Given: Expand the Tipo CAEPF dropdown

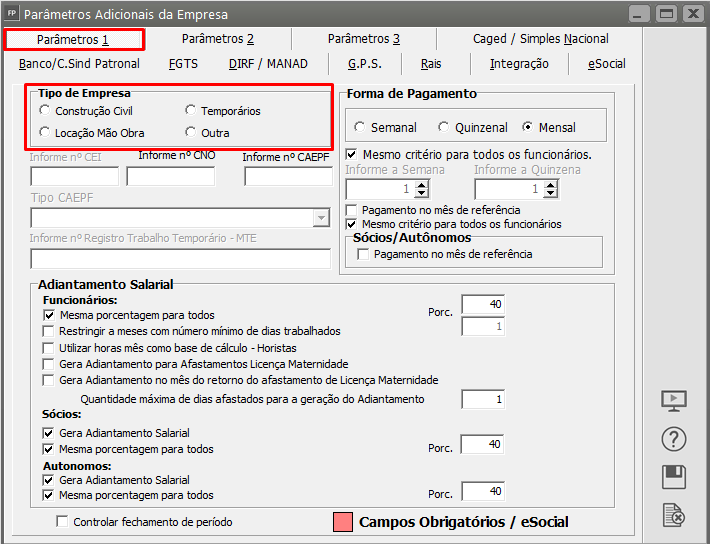Looking at the screenshot, I should coord(320,218).
